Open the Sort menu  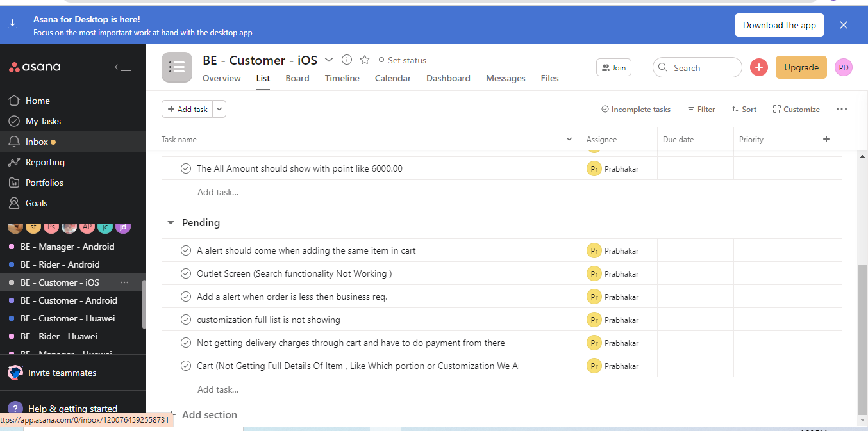(744, 110)
